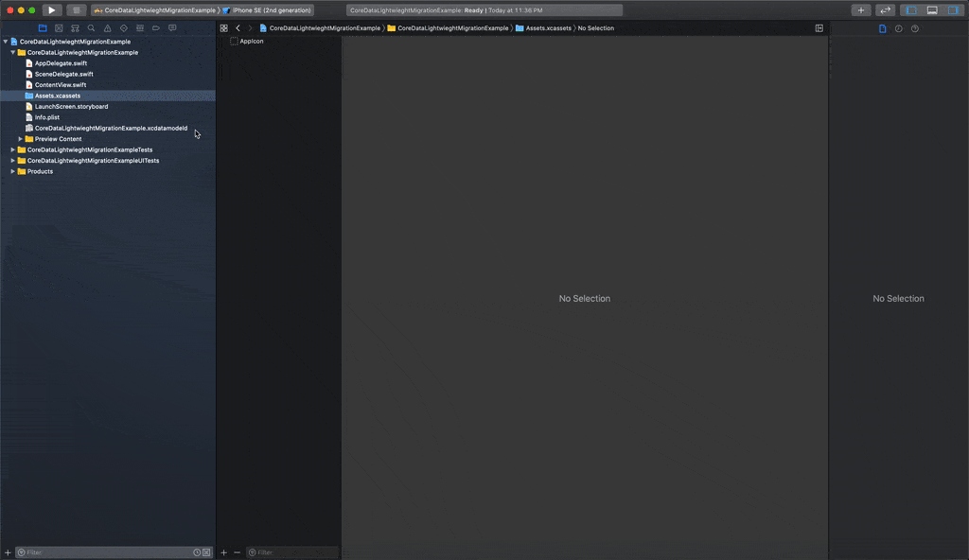The width and height of the screenshot is (969, 560).
Task: Toggle the left navigator panel visibility
Action: (911, 9)
